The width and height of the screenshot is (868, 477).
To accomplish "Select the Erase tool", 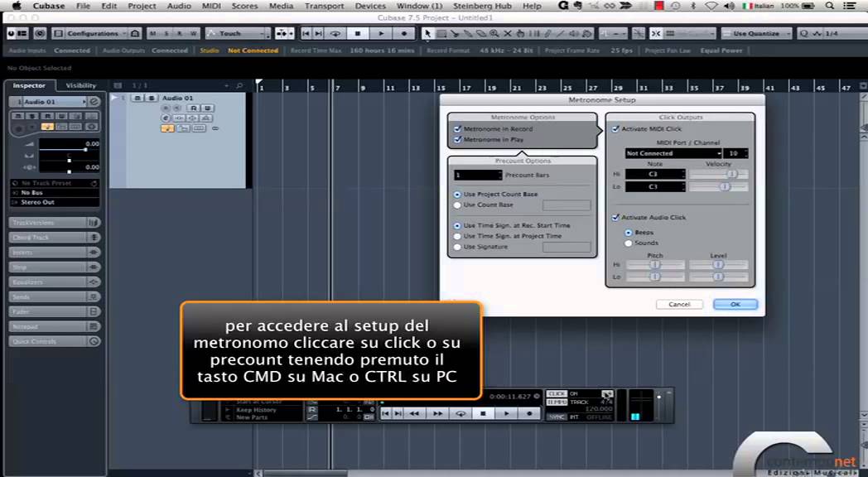I will click(x=481, y=33).
